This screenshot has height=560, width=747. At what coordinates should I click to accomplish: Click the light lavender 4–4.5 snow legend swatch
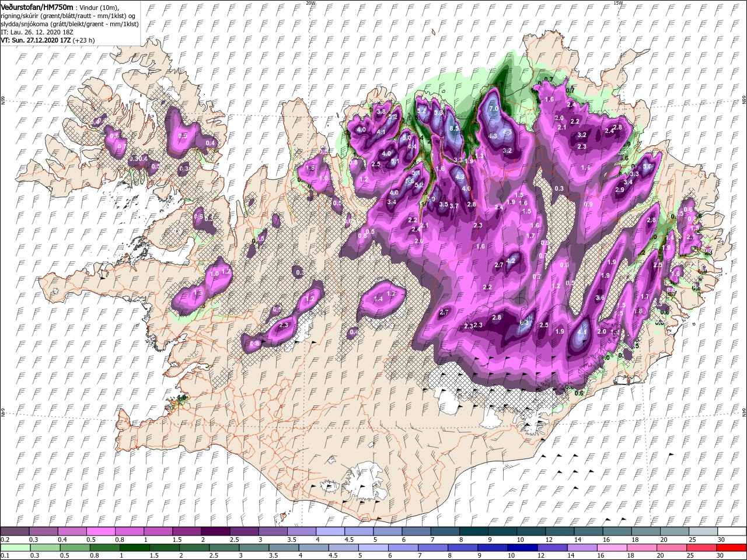click(x=329, y=531)
